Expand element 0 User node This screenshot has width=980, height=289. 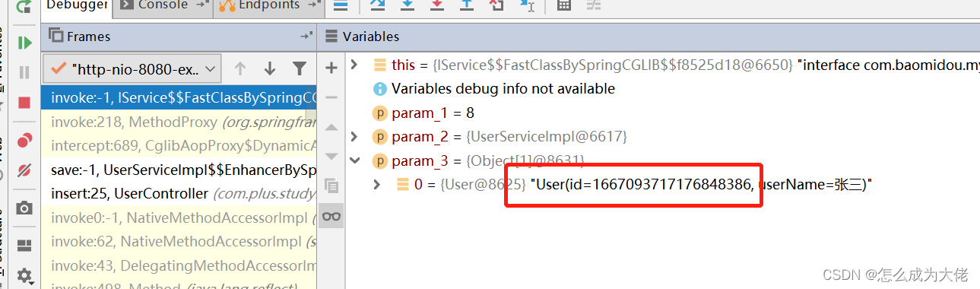click(377, 184)
